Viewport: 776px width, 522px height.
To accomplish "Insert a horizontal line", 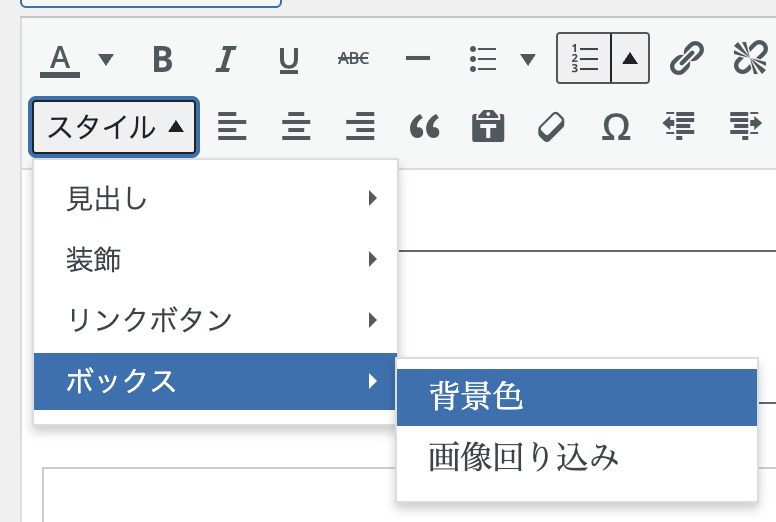I will (417, 59).
